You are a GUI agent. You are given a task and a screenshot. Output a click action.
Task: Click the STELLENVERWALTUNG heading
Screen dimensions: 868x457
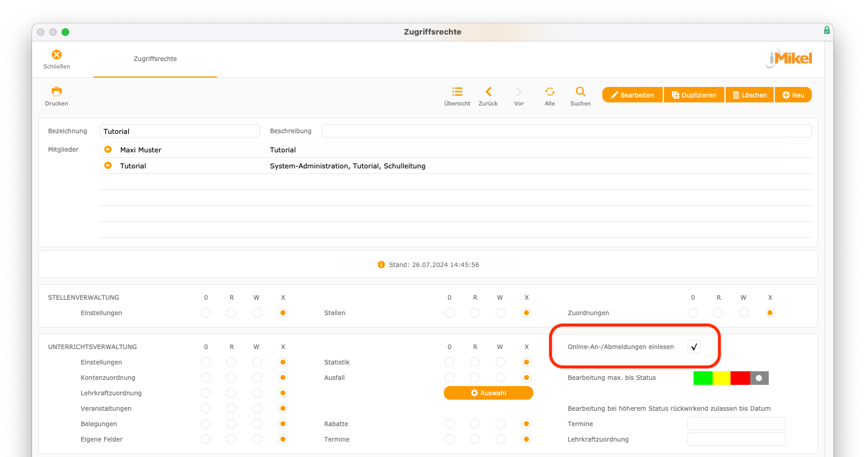(x=84, y=297)
